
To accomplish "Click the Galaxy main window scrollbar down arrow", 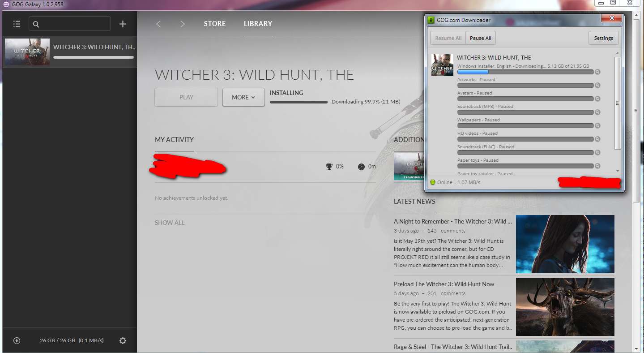I will (637, 348).
